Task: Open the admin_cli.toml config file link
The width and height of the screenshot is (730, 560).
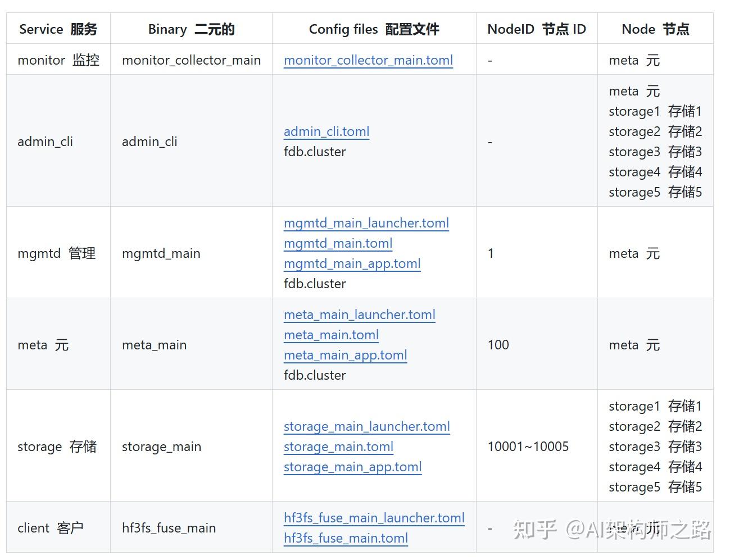Action: click(326, 131)
